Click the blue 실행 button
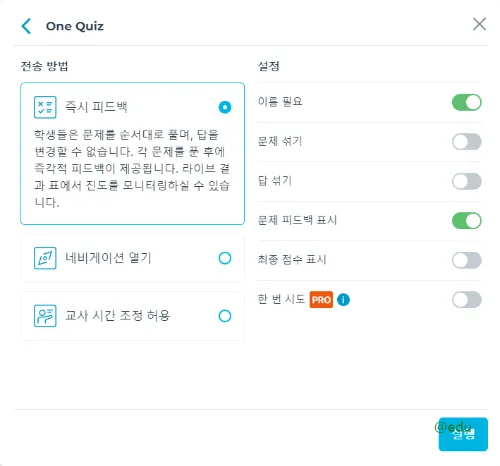 (463, 434)
